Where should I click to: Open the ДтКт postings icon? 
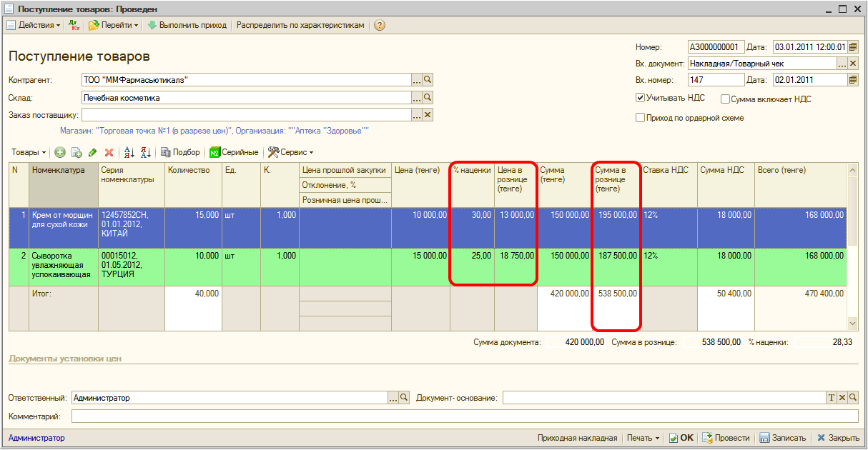pyautogui.click(x=74, y=25)
